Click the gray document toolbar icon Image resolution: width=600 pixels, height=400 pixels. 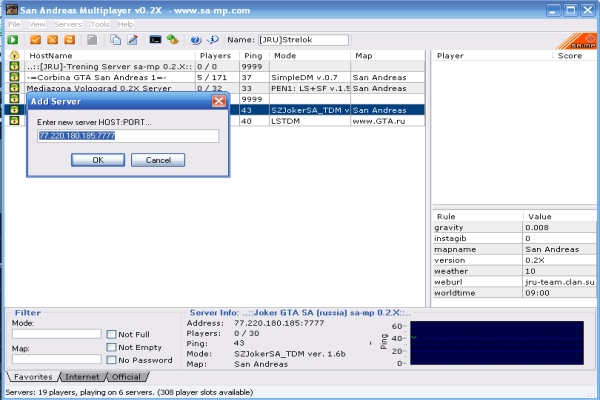tap(92, 39)
